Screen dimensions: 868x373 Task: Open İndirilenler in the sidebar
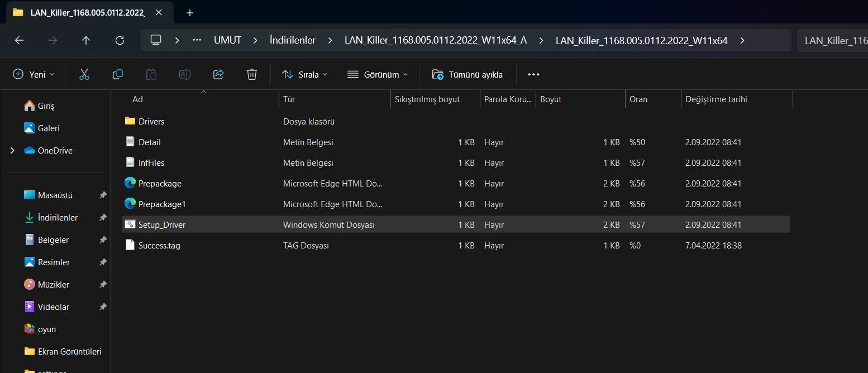click(58, 218)
